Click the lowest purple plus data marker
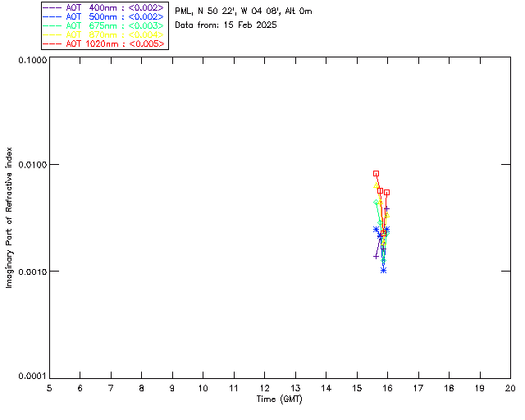Screen dimensions: 525x420 (376, 257)
